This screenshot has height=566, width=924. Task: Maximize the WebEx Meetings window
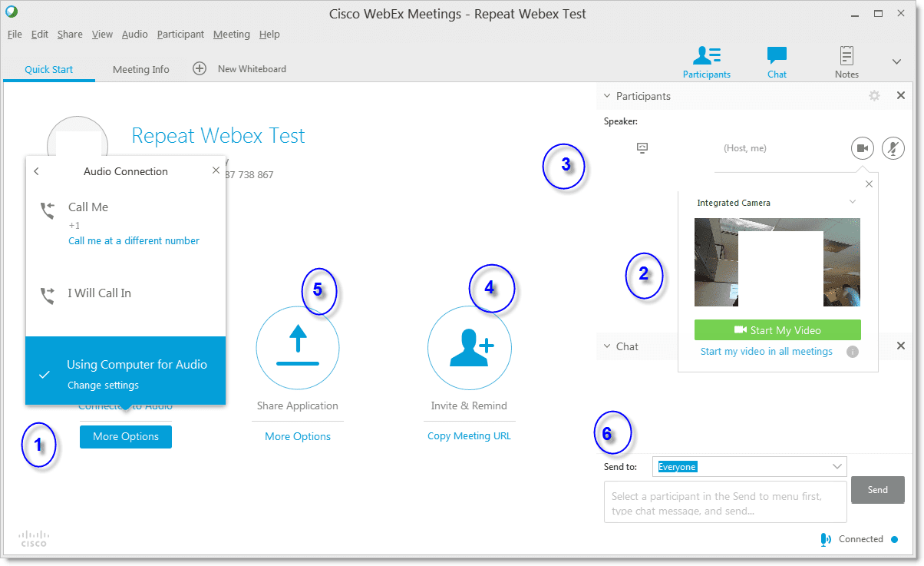879,13
